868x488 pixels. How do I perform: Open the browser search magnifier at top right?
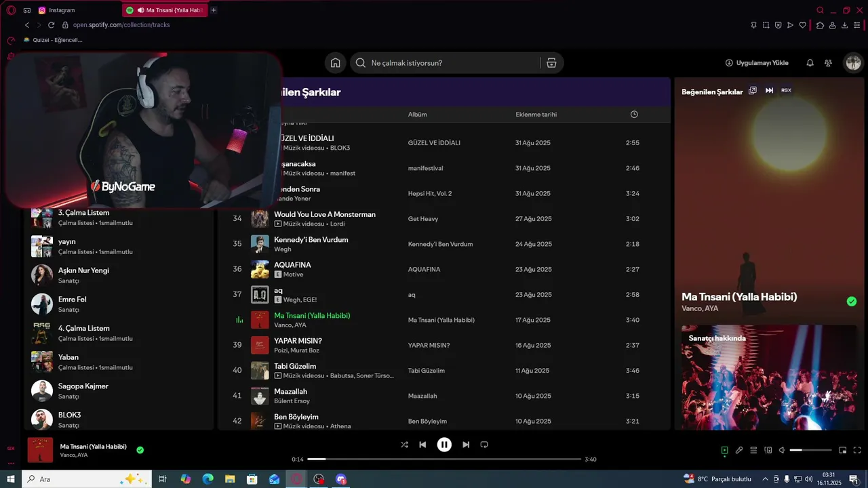click(820, 10)
